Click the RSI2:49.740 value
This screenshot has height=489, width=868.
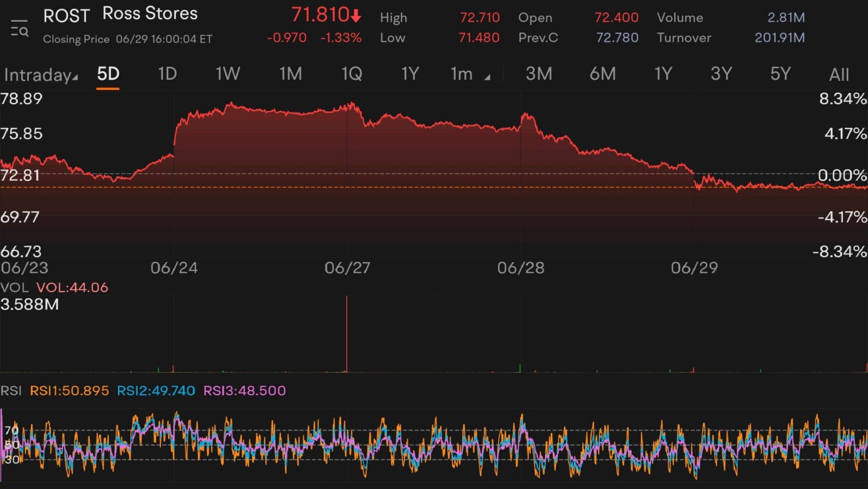[156, 391]
